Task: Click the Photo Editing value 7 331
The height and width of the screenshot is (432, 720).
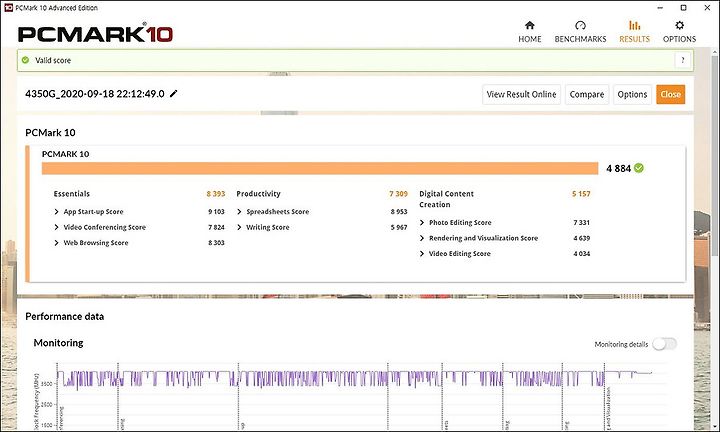Action: click(x=581, y=223)
